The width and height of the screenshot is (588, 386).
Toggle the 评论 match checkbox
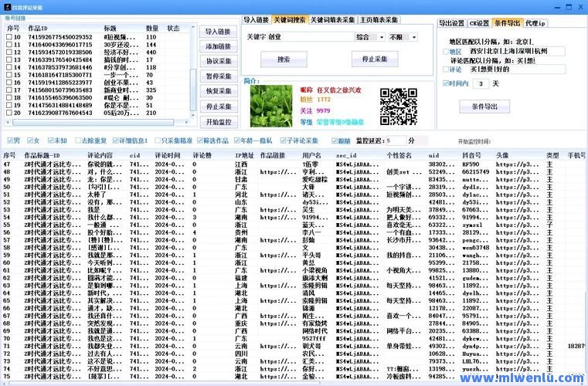click(446, 69)
